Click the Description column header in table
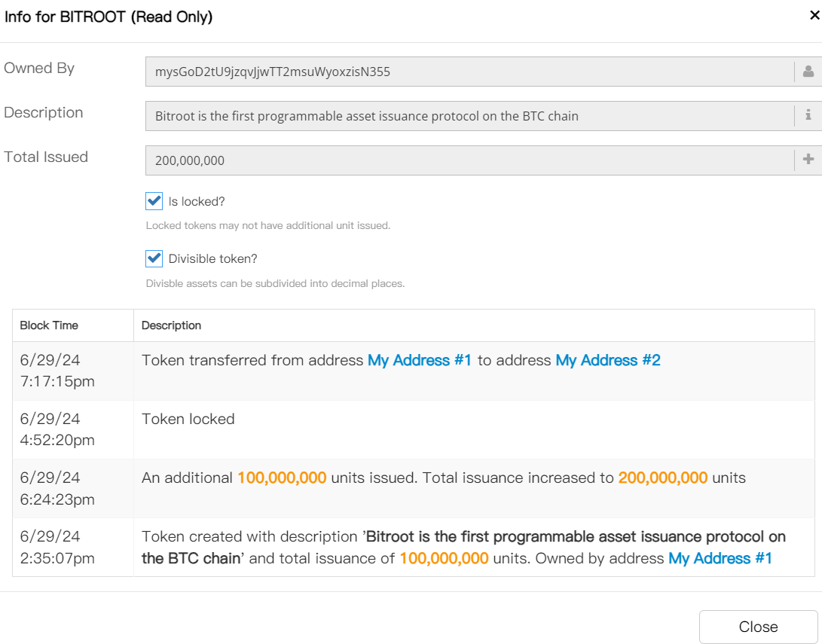This screenshot has height=644, width=822. tap(172, 325)
